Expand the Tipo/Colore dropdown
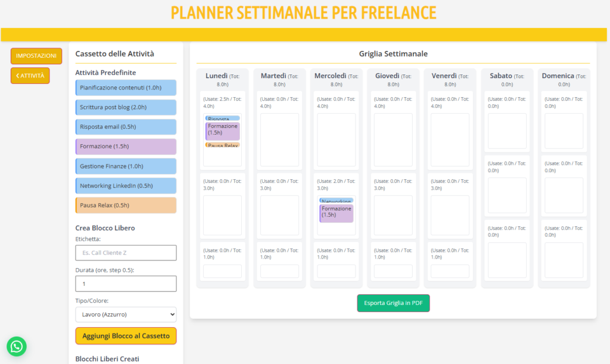 point(126,314)
